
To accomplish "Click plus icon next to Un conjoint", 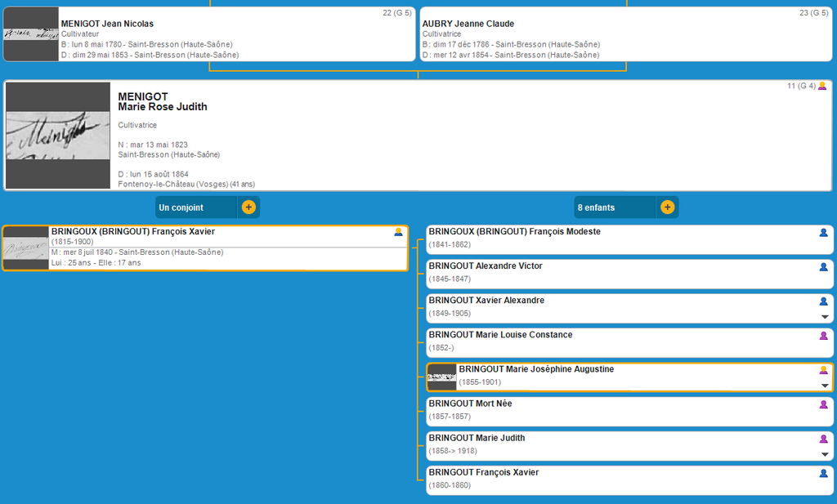I will pyautogui.click(x=248, y=207).
